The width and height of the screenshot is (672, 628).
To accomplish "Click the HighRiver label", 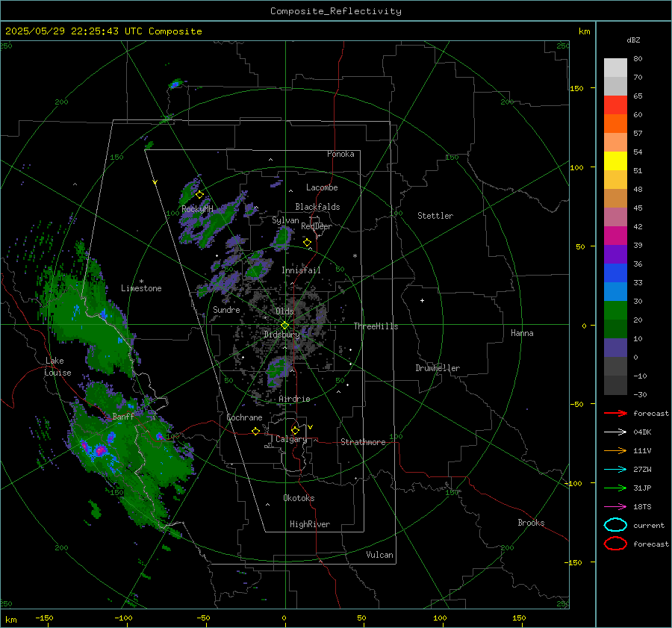I will pos(310,524).
